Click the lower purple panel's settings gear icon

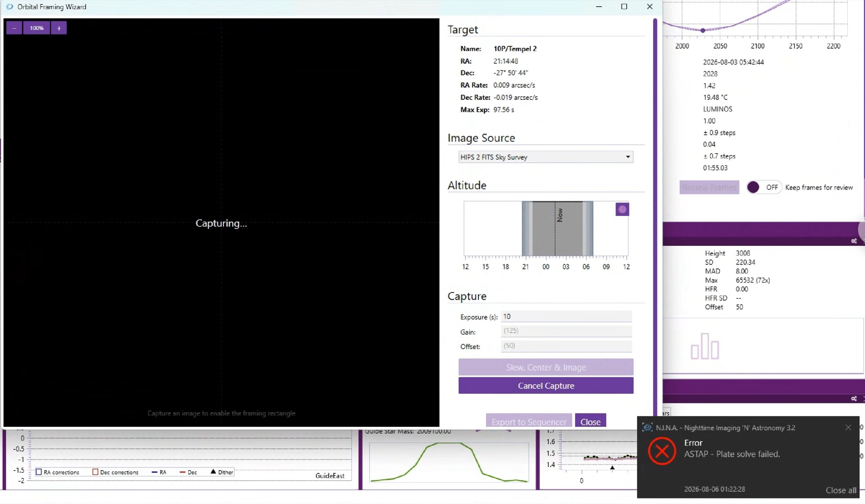click(x=854, y=399)
